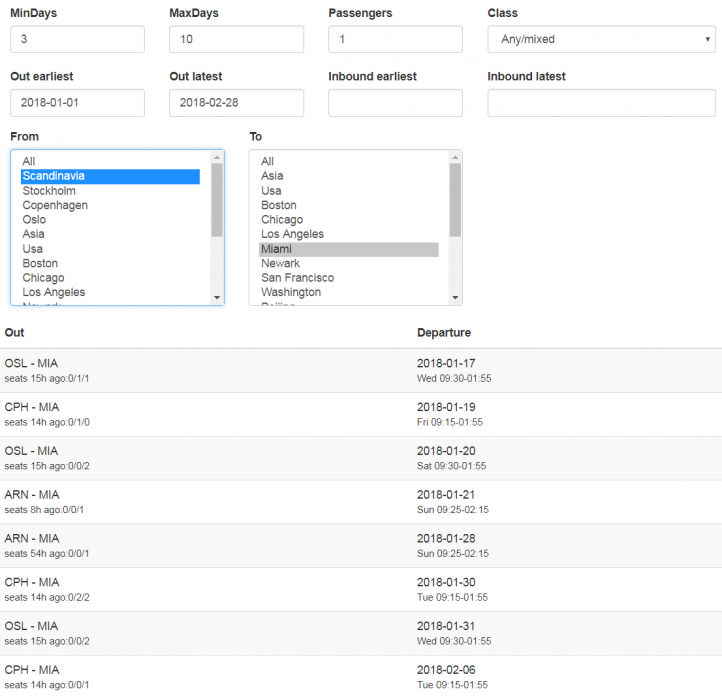
Task: Click the MaxDays input field
Action: pyautogui.click(x=236, y=39)
